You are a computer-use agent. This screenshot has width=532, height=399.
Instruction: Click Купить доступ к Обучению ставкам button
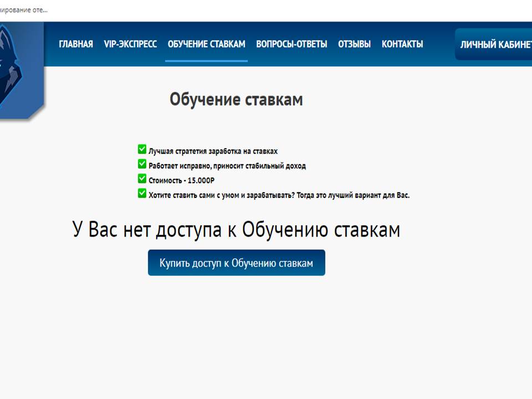pos(237,263)
